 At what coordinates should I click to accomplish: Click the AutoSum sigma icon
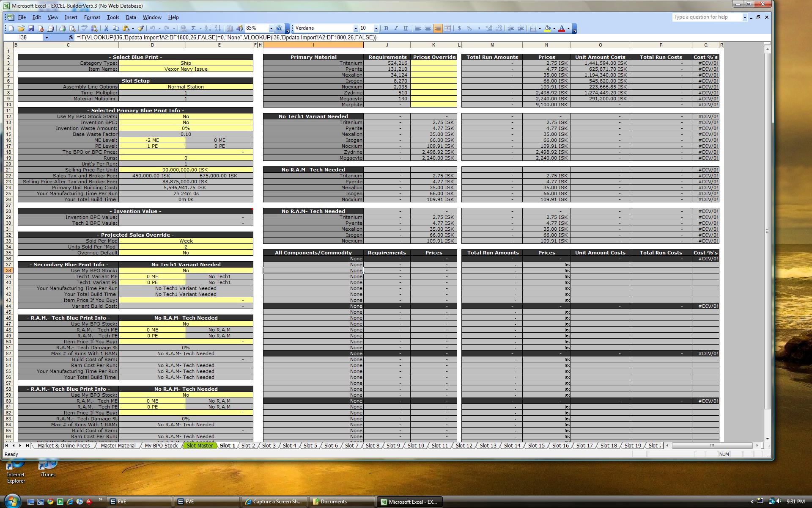[193, 28]
